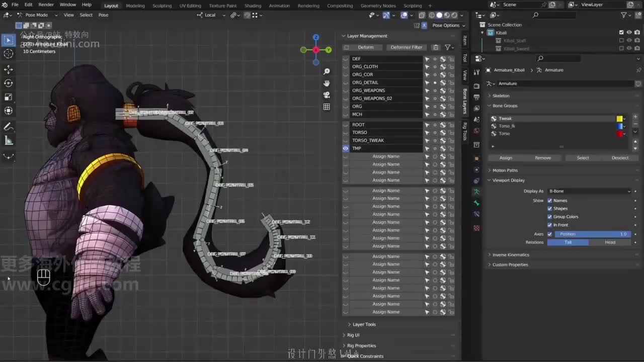Screen dimensions: 644x362
Task: Click the outliner filter icon
Action: tap(624, 15)
